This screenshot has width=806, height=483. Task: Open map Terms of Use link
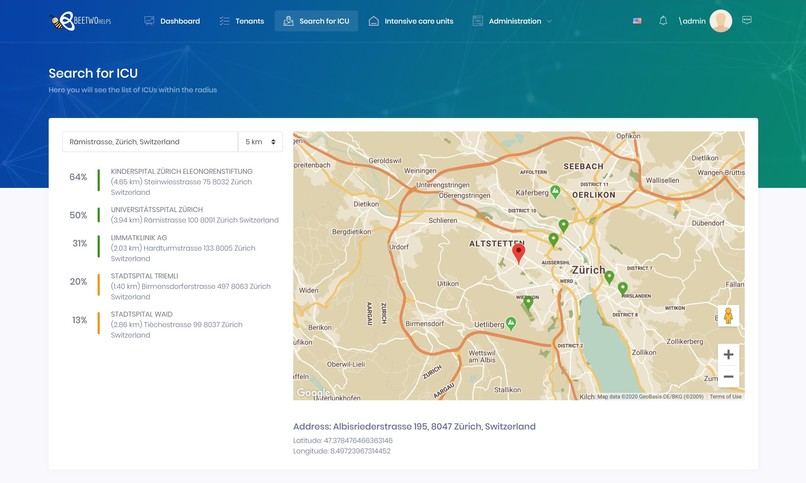[x=725, y=397]
